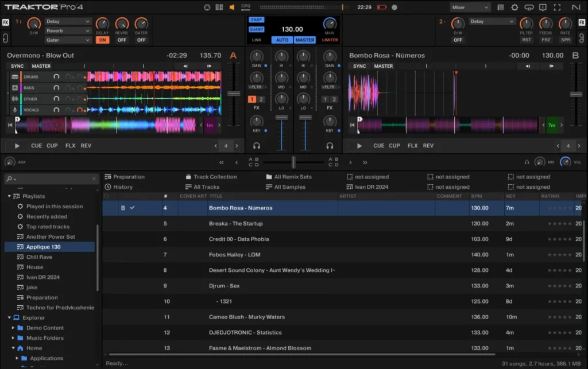
Task: Toggle the audio speaker icon in header
Action: point(232,7)
